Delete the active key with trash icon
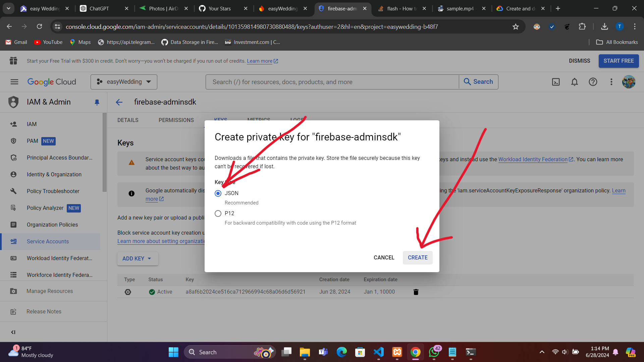 416,292
